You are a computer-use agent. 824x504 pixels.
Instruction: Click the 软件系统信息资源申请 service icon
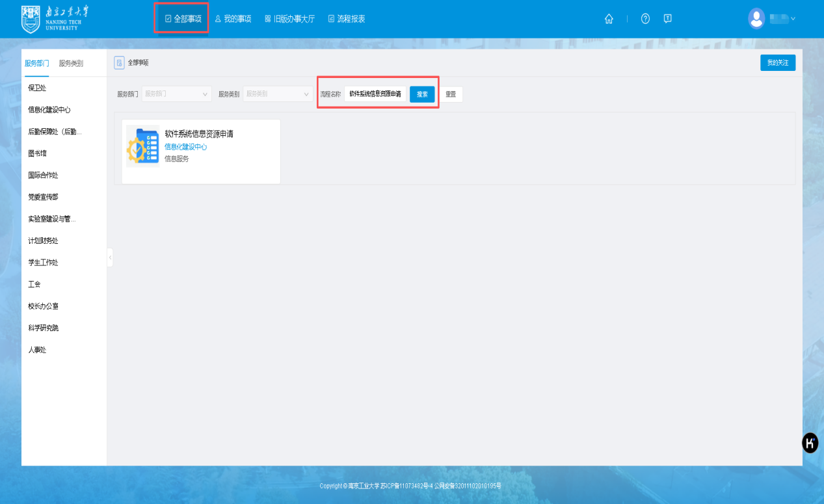142,146
